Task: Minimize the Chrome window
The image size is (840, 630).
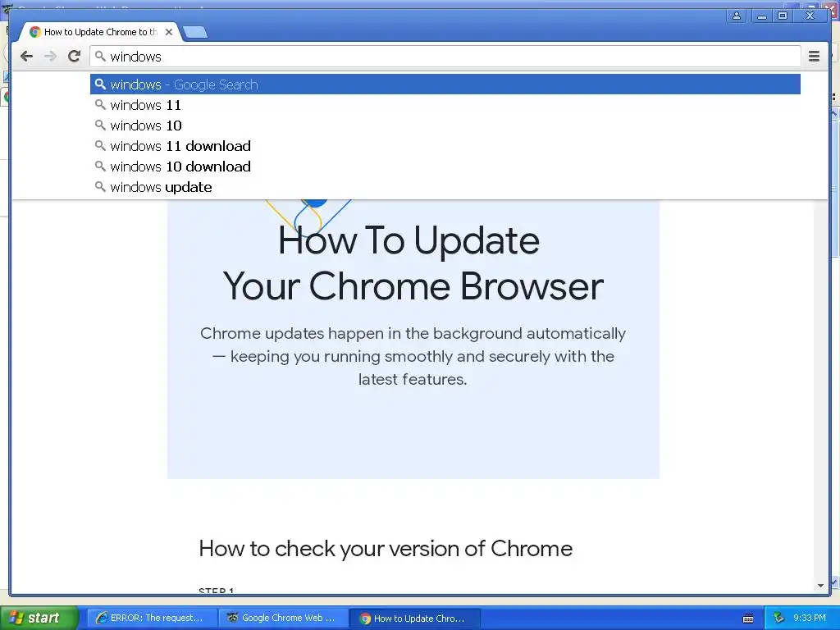Action: pos(761,16)
